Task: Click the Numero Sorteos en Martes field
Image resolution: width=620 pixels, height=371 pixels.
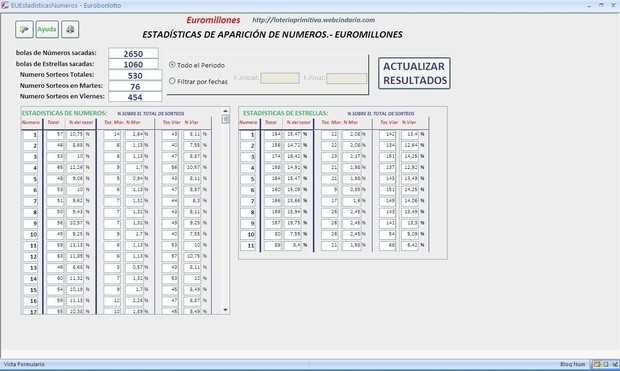Action: tap(135, 86)
